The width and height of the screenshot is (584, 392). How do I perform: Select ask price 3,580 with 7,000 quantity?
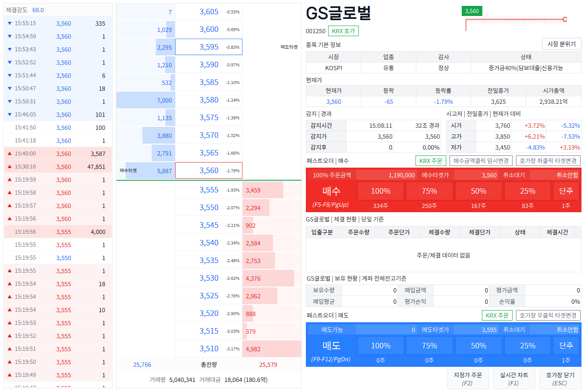pyautogui.click(x=209, y=100)
